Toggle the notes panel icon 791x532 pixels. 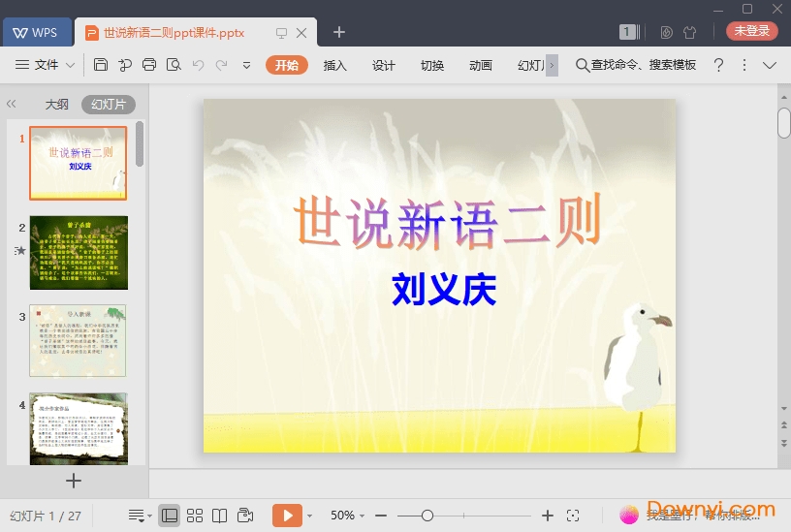point(136,516)
